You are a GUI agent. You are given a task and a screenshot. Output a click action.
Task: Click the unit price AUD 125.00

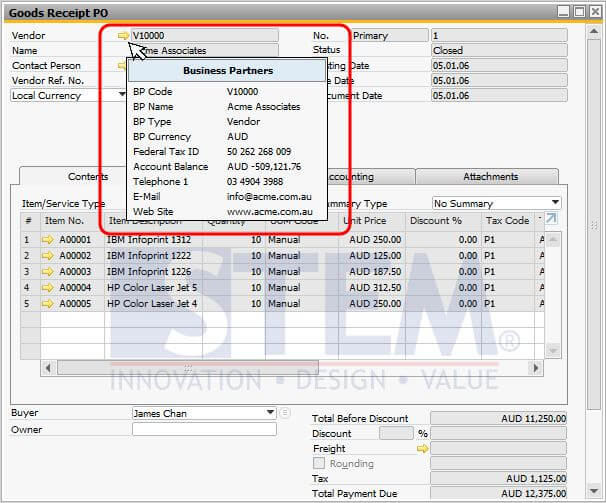(372, 256)
